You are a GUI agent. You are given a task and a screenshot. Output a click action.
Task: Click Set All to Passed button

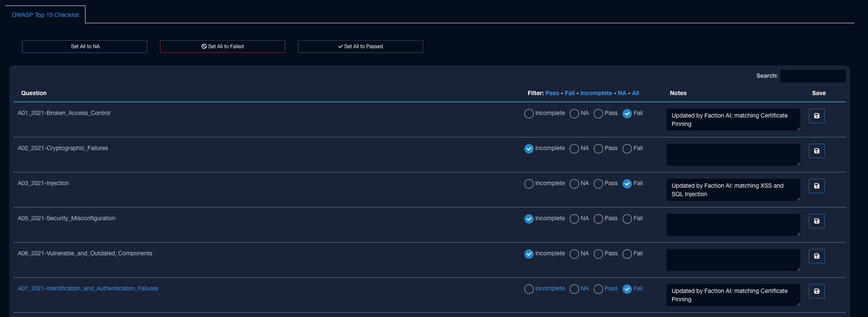[360, 46]
